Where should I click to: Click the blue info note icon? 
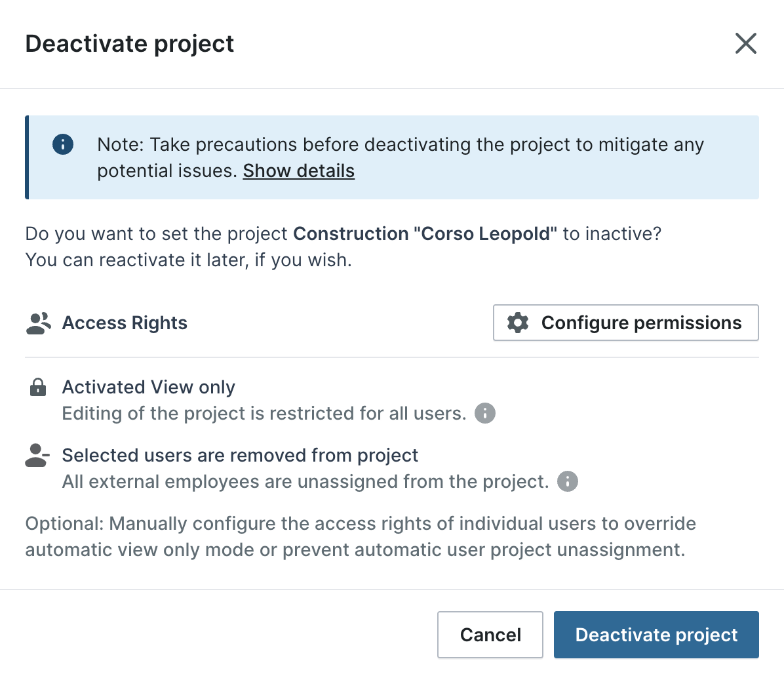pyautogui.click(x=63, y=144)
